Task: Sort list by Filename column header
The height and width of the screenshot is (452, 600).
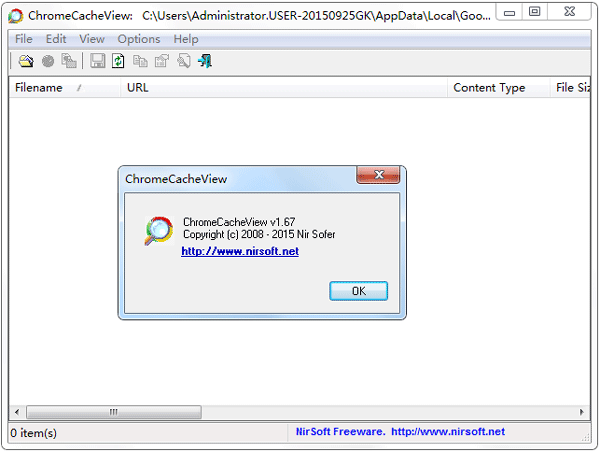Action: coord(39,88)
